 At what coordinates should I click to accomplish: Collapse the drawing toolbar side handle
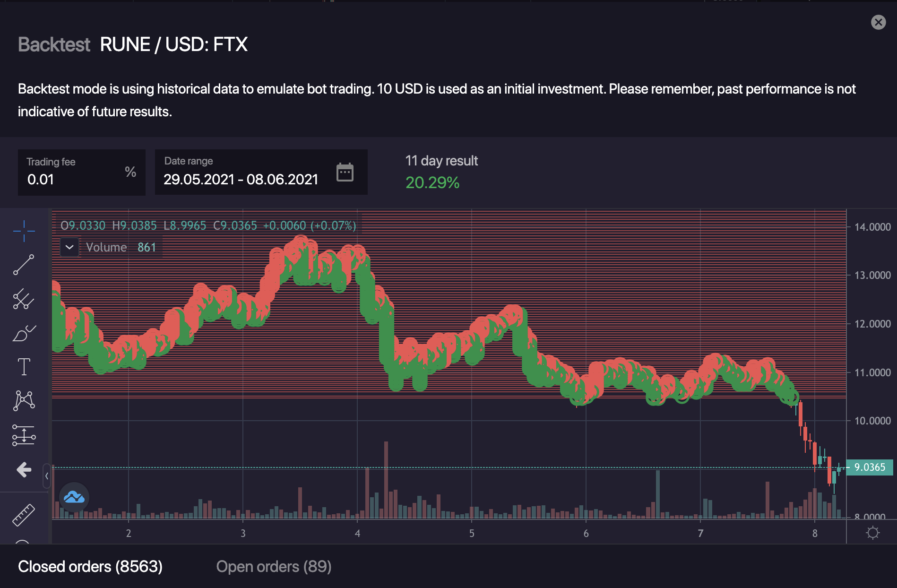(46, 476)
